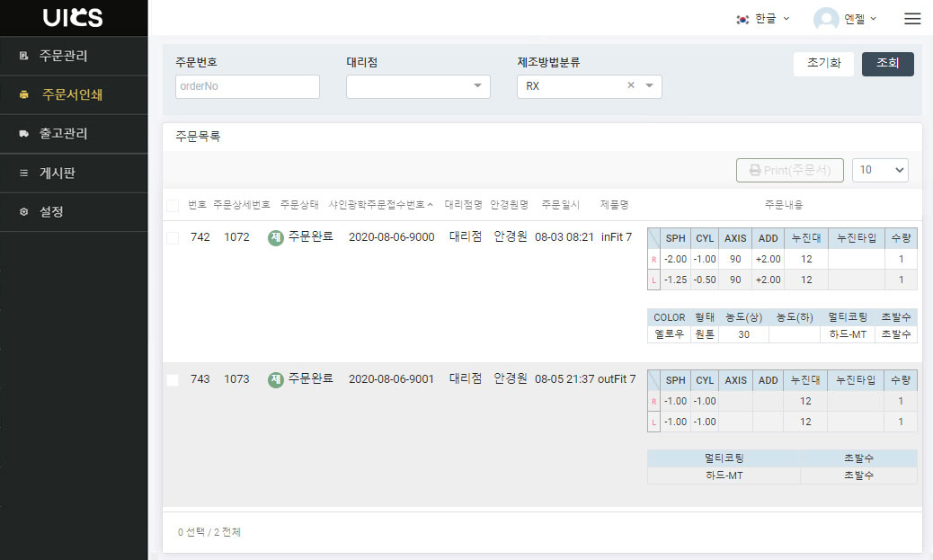The height and width of the screenshot is (560, 933).
Task: Open the 대리점 agency dropdown
Action: pyautogui.click(x=417, y=86)
